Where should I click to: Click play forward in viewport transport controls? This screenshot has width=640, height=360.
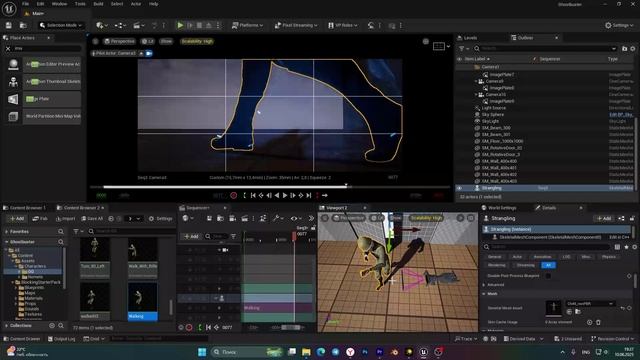pos(285,196)
